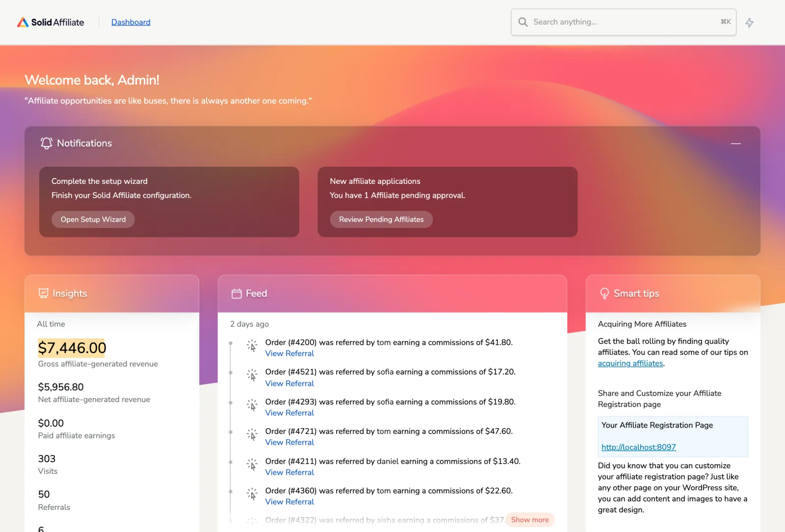Click the All time label in Insights
785x532 pixels.
51,324
